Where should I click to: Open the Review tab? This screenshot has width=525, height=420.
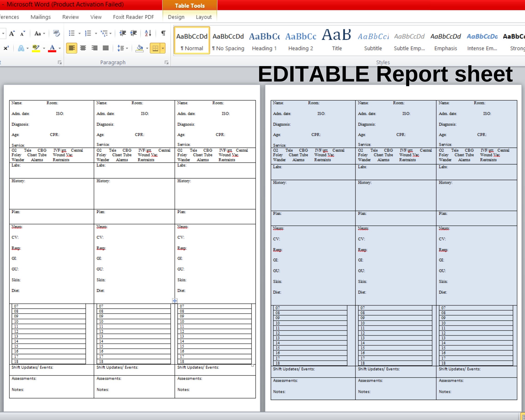71,17
